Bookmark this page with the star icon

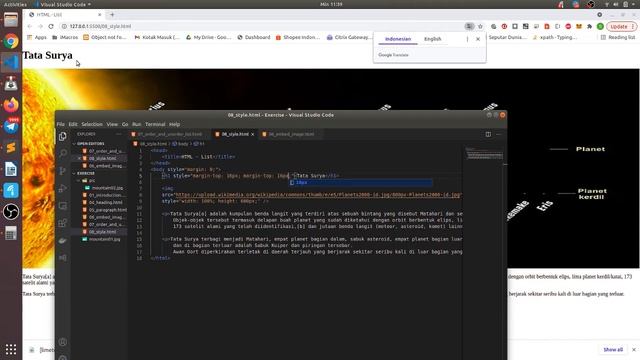point(480,26)
